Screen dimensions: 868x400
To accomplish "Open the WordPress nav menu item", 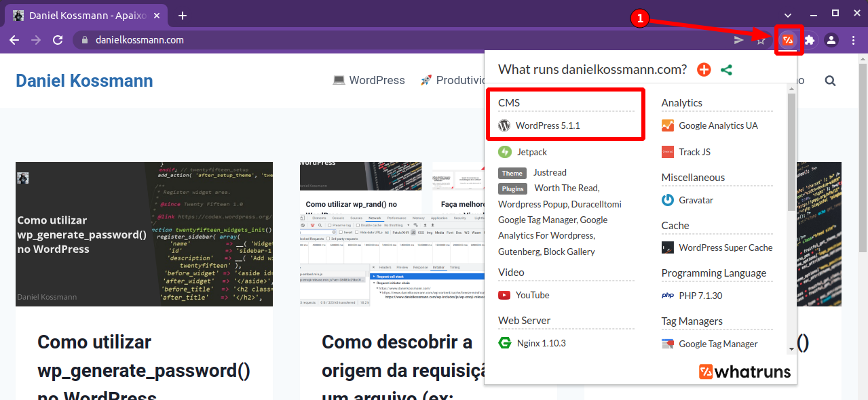I will tap(369, 80).
